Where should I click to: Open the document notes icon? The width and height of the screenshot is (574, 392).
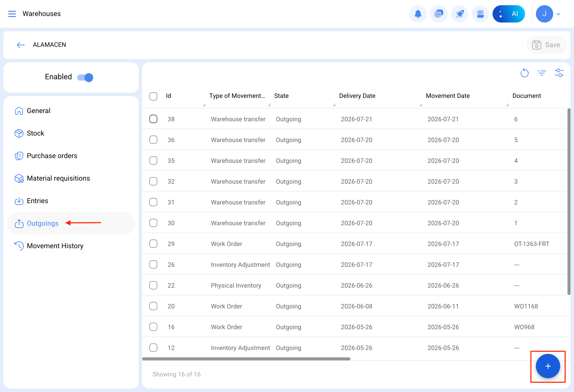click(480, 14)
